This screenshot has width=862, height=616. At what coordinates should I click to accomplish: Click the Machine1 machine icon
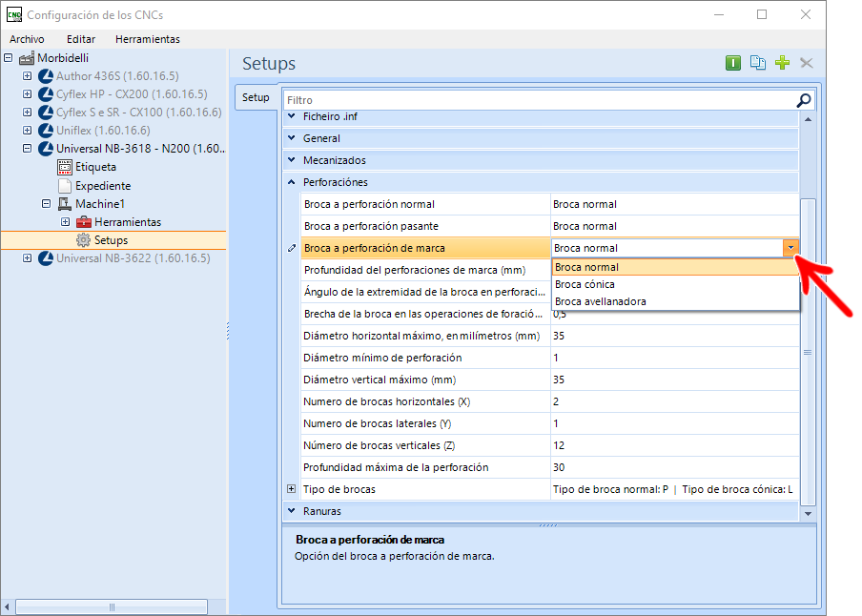pyautogui.click(x=65, y=204)
